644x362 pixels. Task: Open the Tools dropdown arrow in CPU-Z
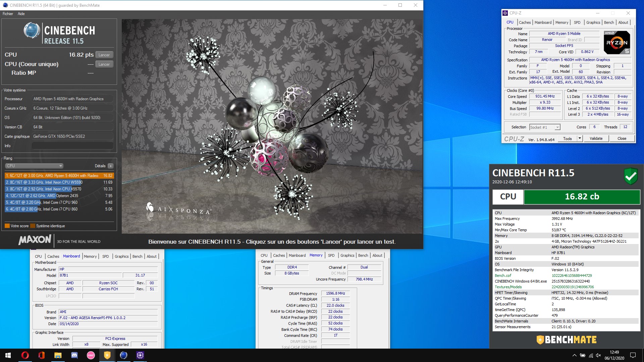pos(579,138)
